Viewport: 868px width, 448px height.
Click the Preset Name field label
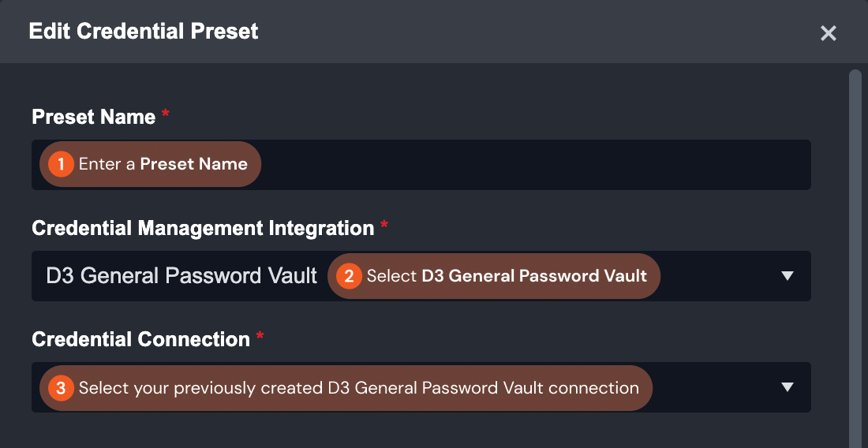[93, 117]
